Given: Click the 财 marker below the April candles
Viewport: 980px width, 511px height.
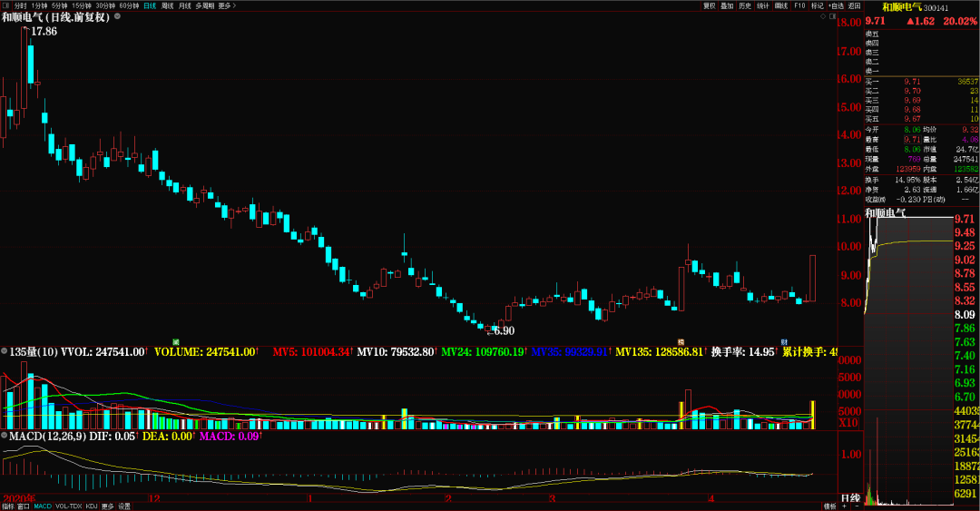Looking at the screenshot, I should click(784, 342).
